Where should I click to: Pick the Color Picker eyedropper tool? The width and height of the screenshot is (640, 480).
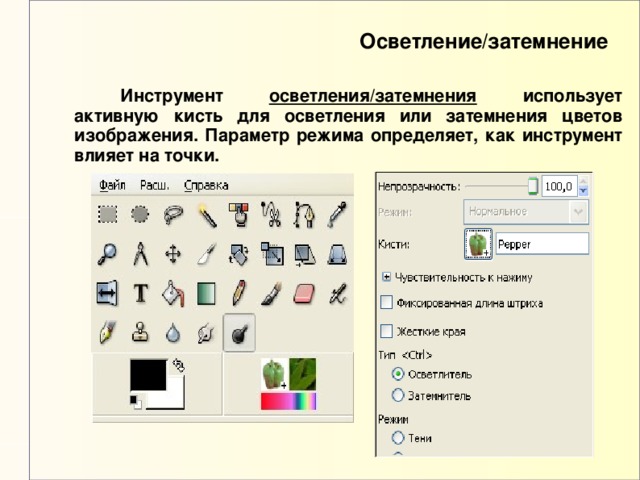pos(337,214)
